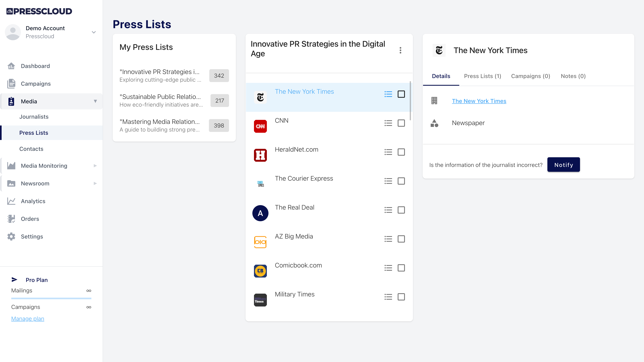Click the Orders sidebar icon
Image resolution: width=644 pixels, height=362 pixels.
11,219
